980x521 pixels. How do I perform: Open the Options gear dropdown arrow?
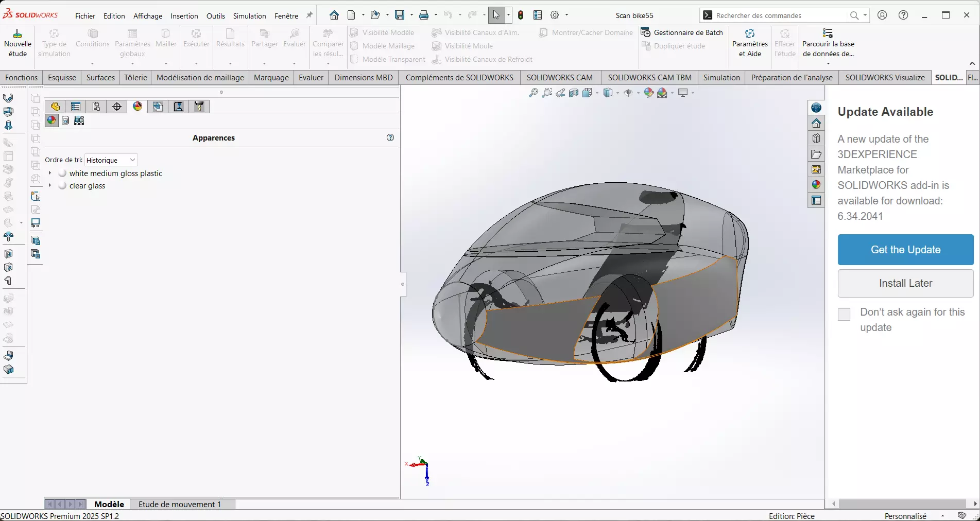coord(566,15)
